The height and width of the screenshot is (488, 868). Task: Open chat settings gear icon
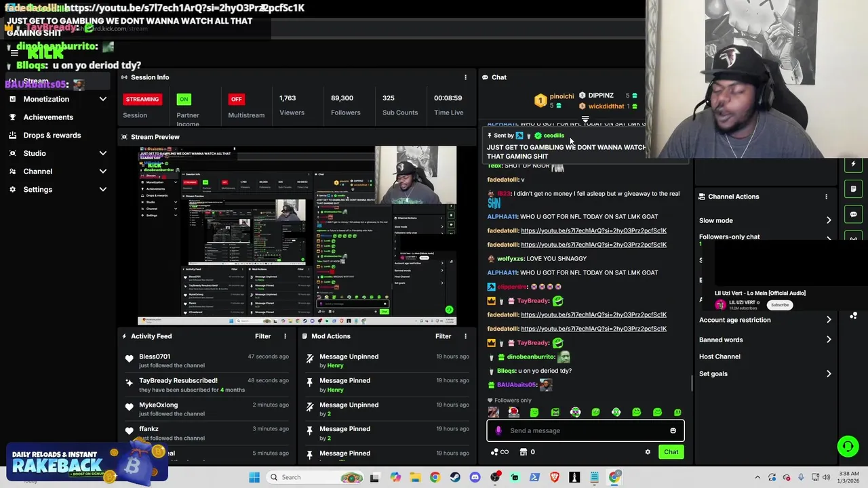(648, 452)
